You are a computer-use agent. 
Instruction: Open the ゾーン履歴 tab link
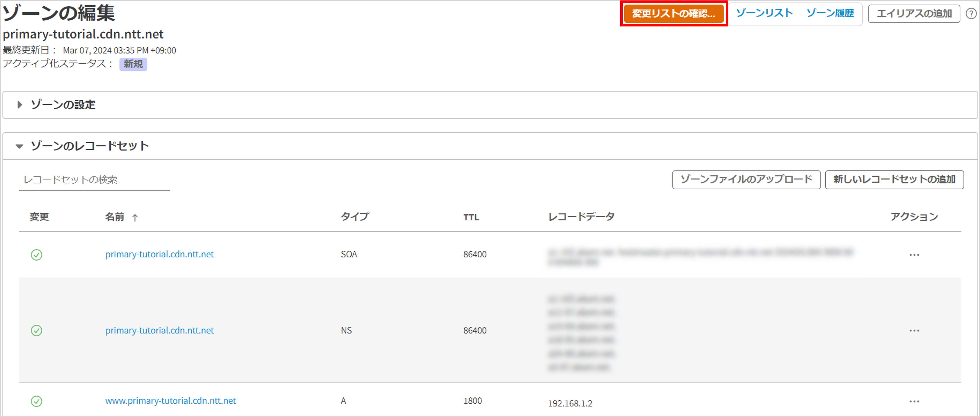pos(830,13)
